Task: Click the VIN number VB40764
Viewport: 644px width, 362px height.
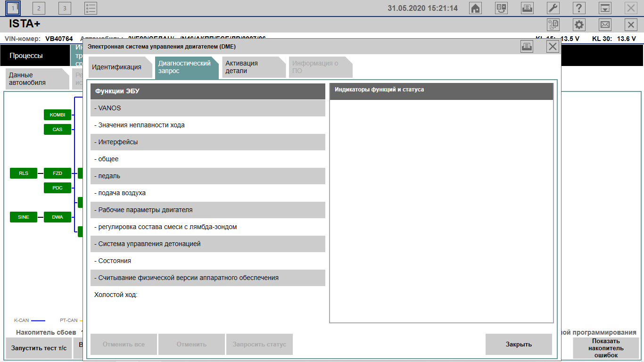Action: point(59,39)
